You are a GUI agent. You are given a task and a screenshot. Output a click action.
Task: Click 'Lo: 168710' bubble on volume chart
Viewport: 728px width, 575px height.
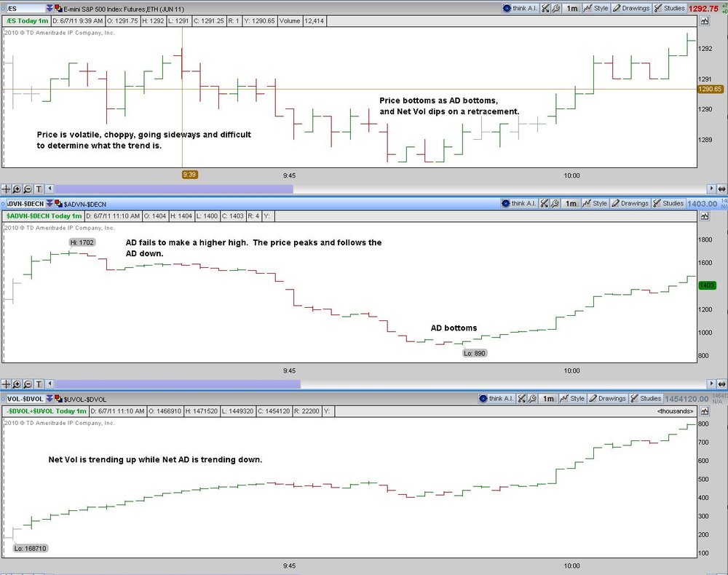30,549
